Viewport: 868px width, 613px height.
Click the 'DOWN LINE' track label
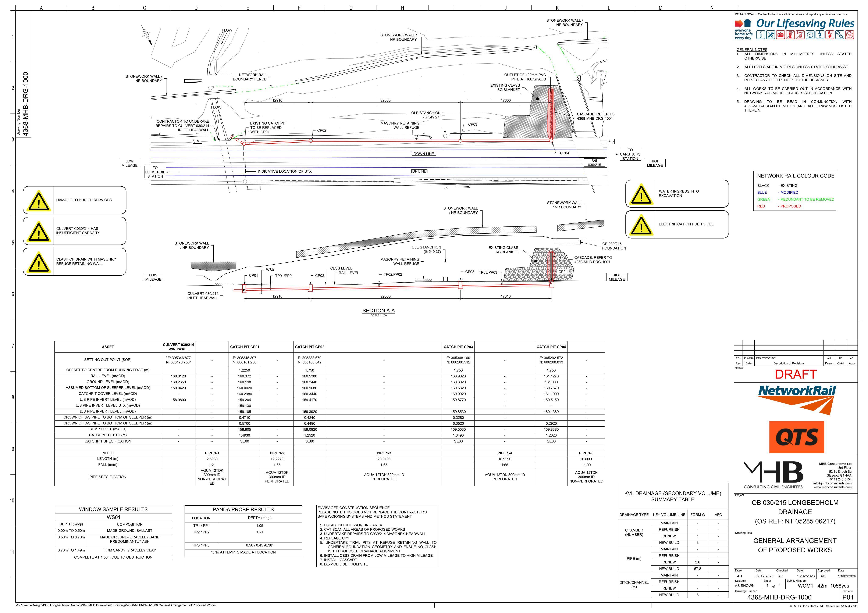(x=423, y=154)
